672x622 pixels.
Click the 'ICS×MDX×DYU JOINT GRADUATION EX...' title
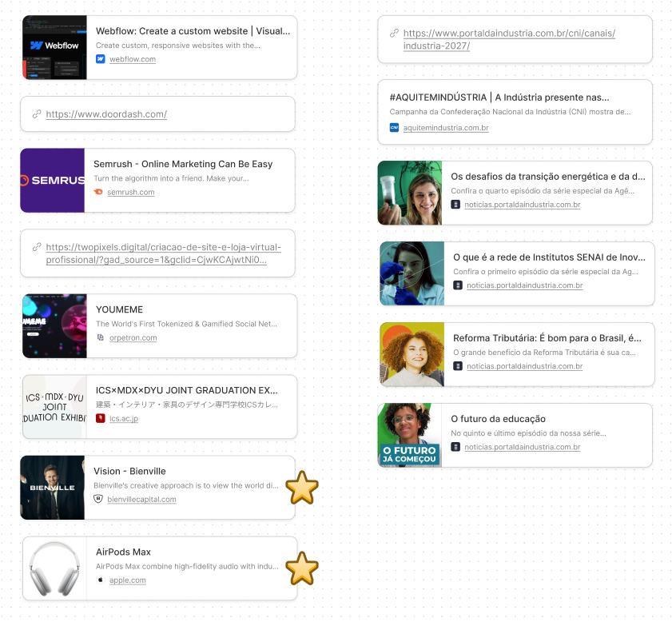click(x=187, y=390)
